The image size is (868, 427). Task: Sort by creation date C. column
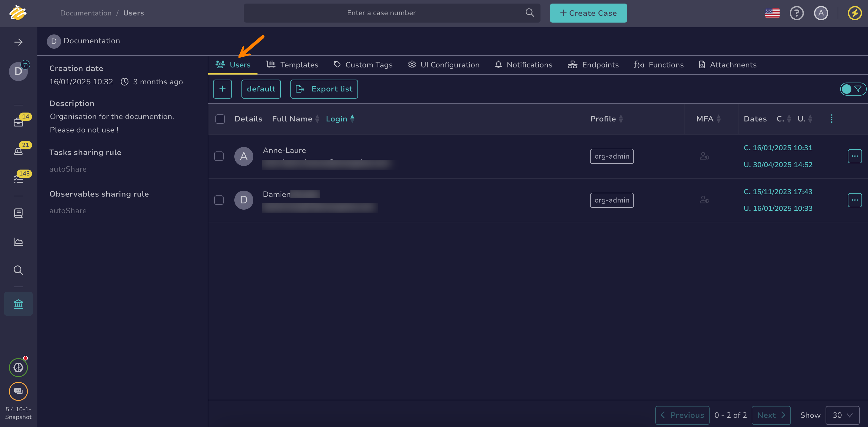784,119
